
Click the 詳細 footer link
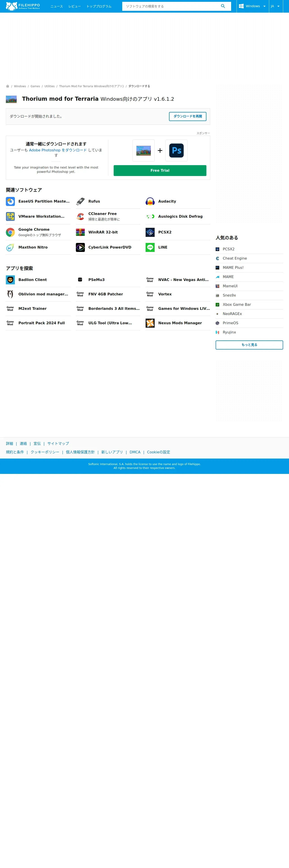coord(9,443)
